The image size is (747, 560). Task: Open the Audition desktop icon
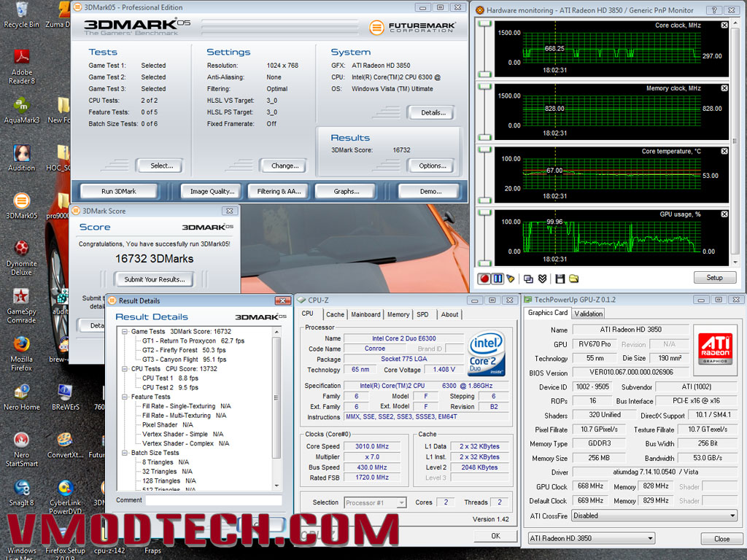click(21, 158)
